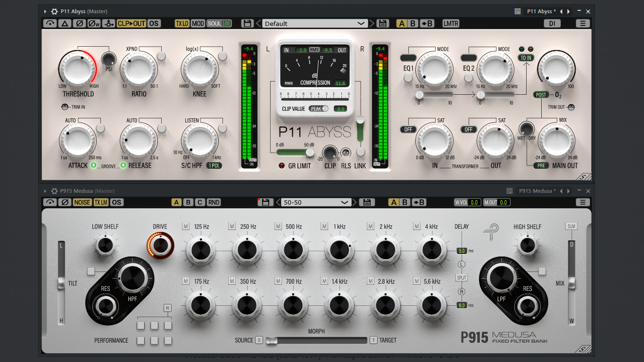
Task: Collapse the P11 Abyss plugin panel arrow
Action: tap(45, 11)
